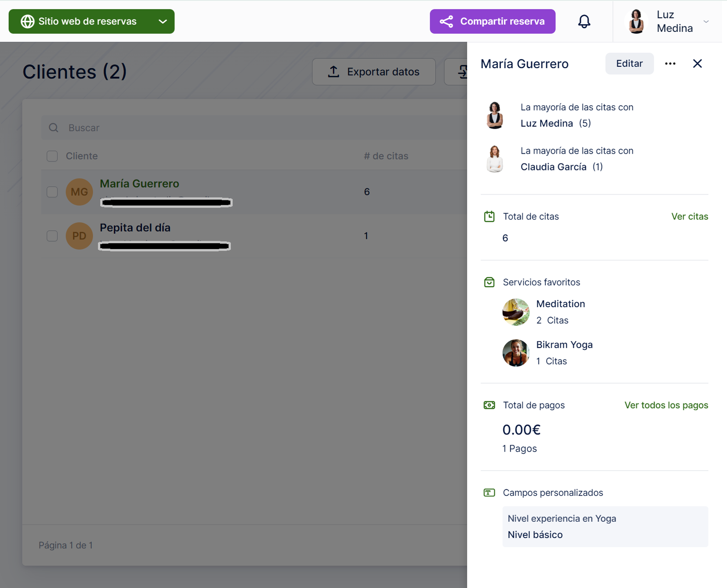Click the MG client avatar
Viewport: 727px width, 588px height.
79,192
